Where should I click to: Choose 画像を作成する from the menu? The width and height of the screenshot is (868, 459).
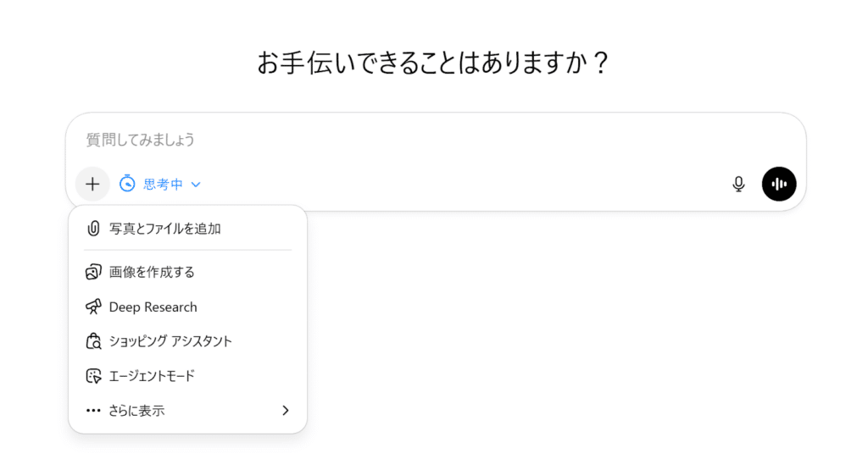pos(153,272)
